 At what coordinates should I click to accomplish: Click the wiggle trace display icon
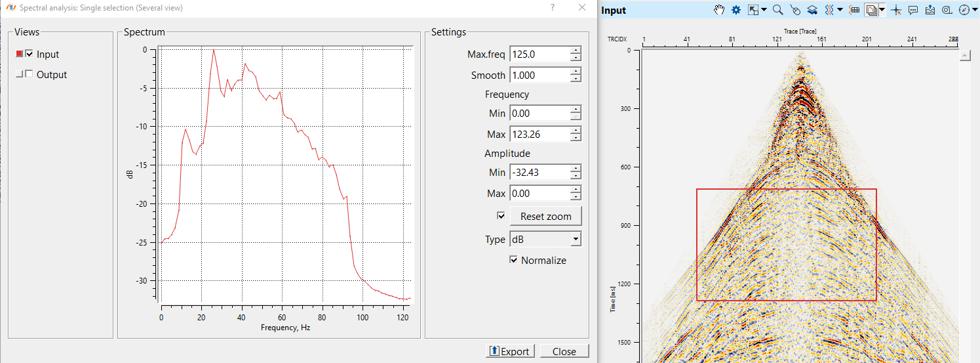(x=829, y=10)
